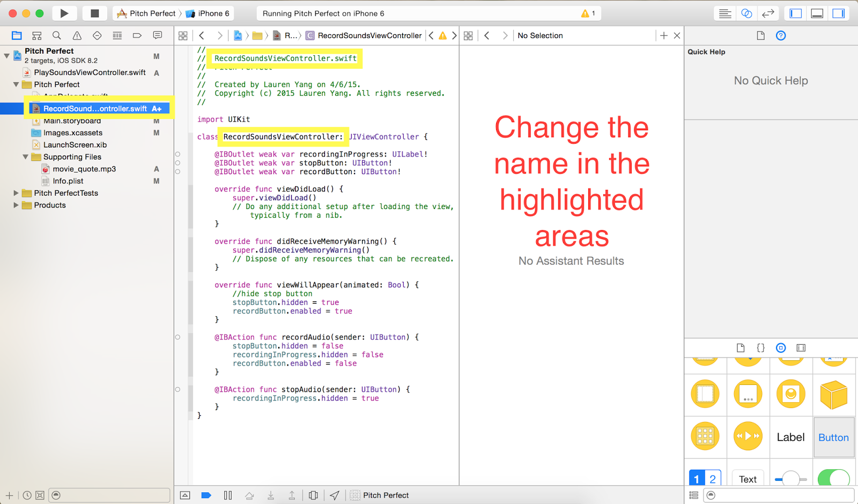Toggle the debug area panel visibility

817,13
